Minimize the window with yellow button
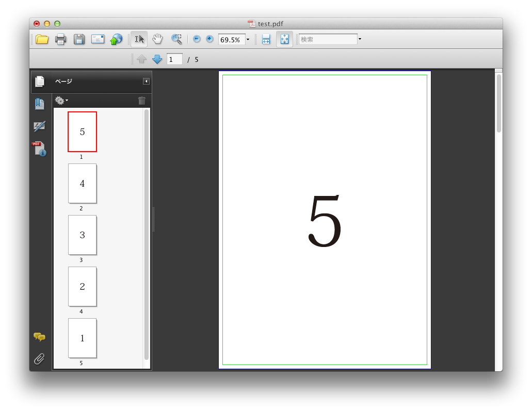Viewport: 532px width, 412px height. tap(47, 24)
